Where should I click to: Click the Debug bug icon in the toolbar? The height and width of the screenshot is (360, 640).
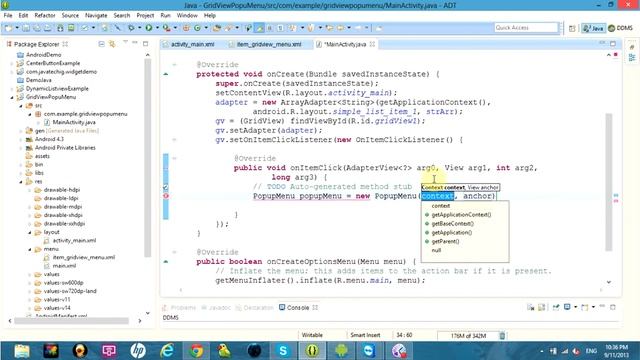pos(131,28)
